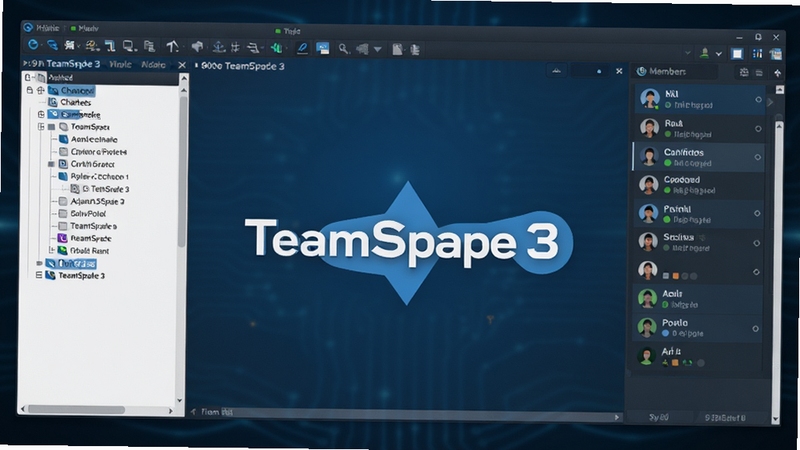
Task: Click the left tree vertical scrollbar
Action: [183, 173]
